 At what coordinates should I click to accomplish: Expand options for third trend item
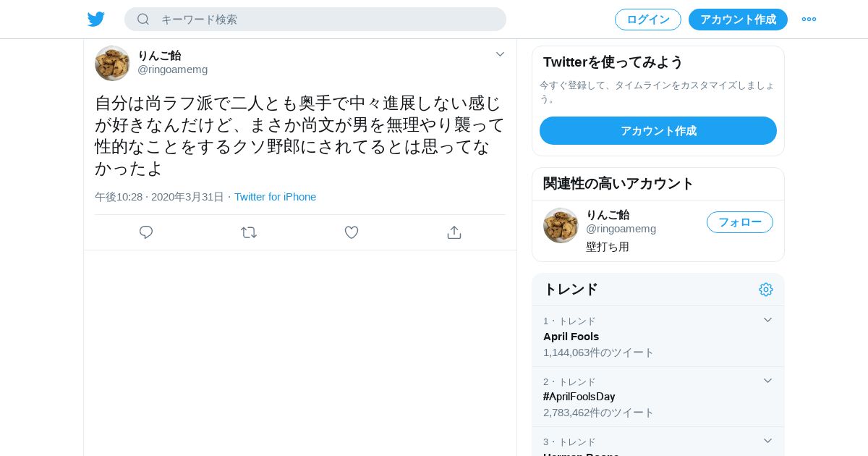click(767, 441)
